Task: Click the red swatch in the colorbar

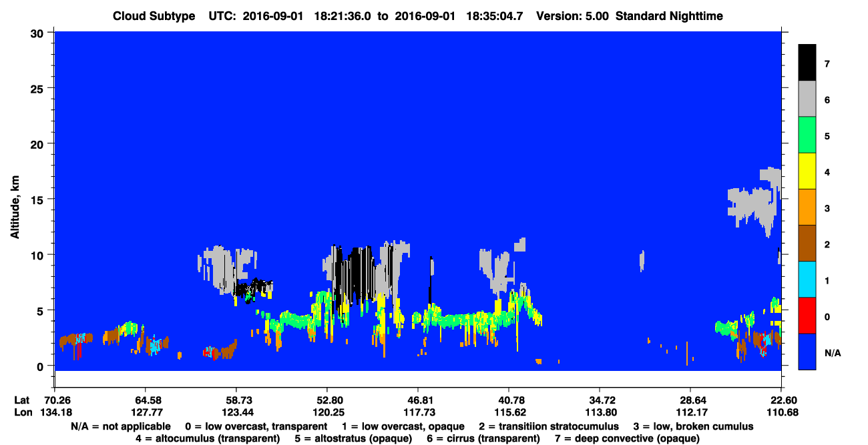Action: 807,316
